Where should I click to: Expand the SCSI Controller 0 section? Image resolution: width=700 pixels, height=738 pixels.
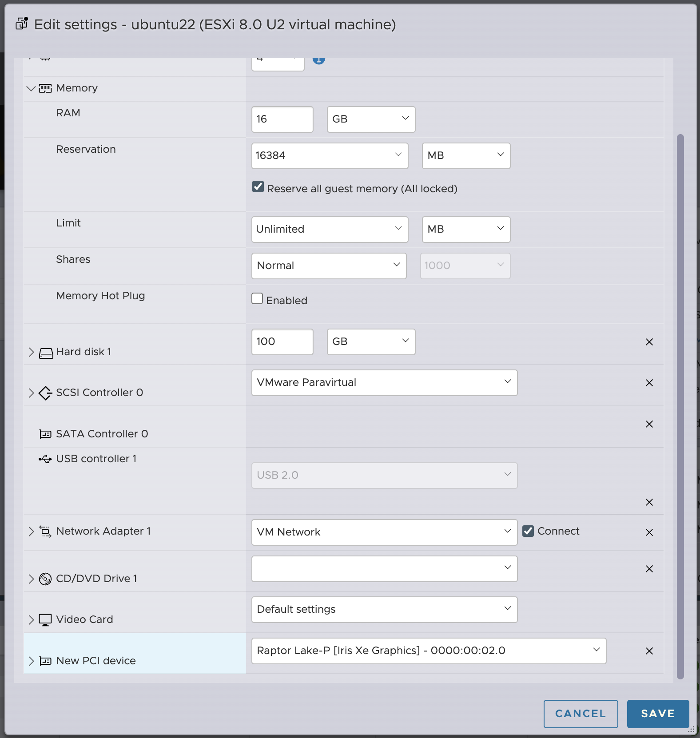point(31,393)
